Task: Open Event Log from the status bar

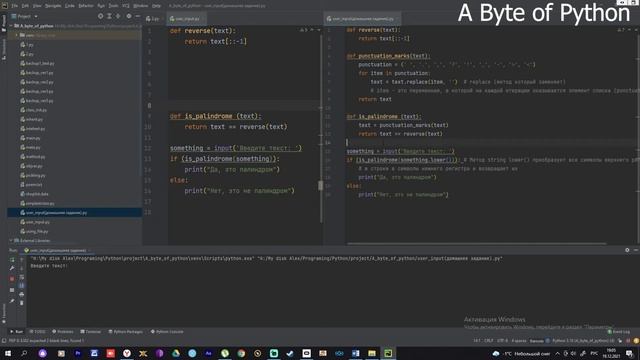Action: click(619, 332)
